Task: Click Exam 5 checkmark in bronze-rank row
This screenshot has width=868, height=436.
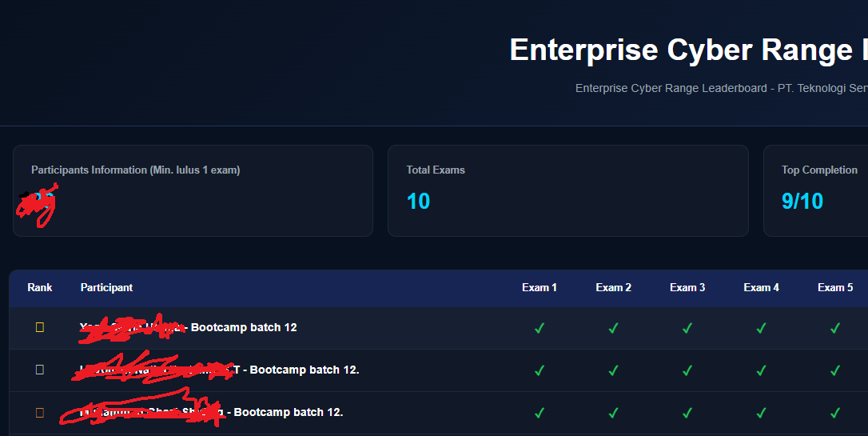Action: coord(835,413)
